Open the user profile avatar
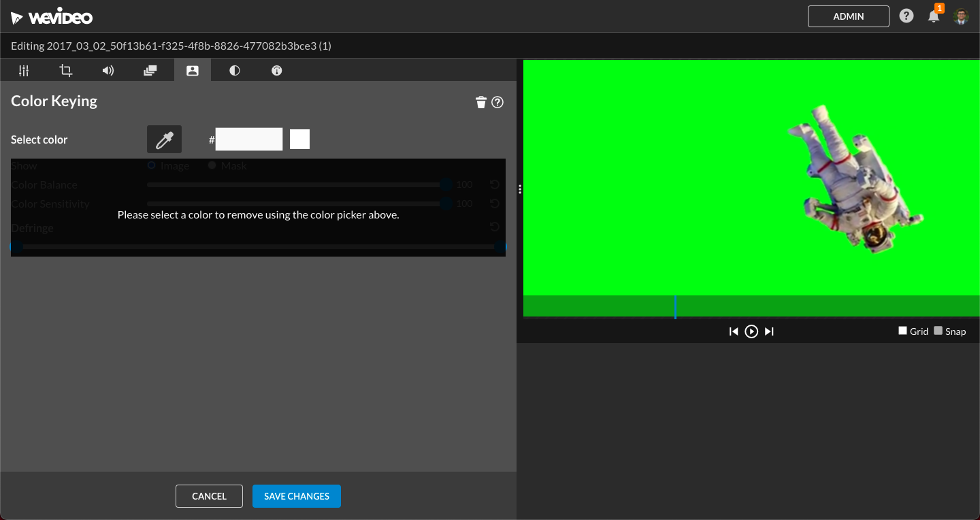 961,16
